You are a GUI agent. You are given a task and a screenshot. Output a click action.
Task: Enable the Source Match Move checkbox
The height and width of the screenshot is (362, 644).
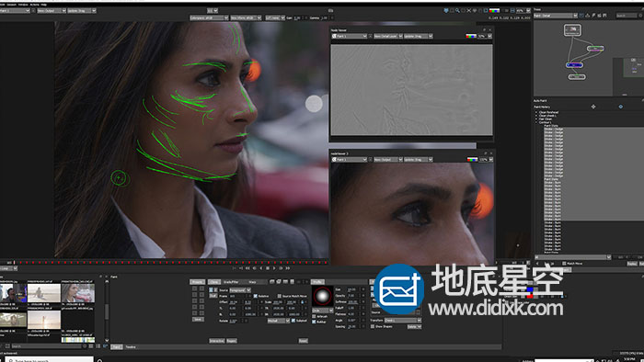click(280, 296)
